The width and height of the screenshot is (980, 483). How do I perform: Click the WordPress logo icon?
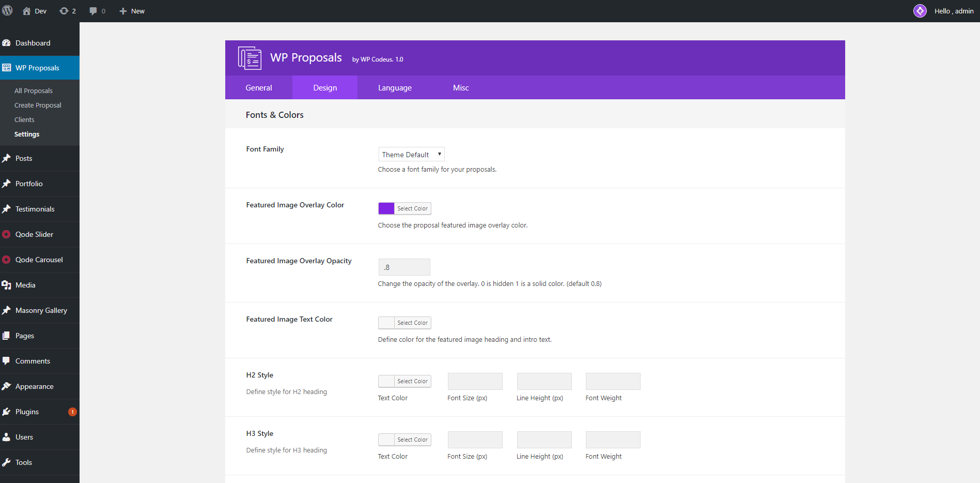[x=7, y=10]
